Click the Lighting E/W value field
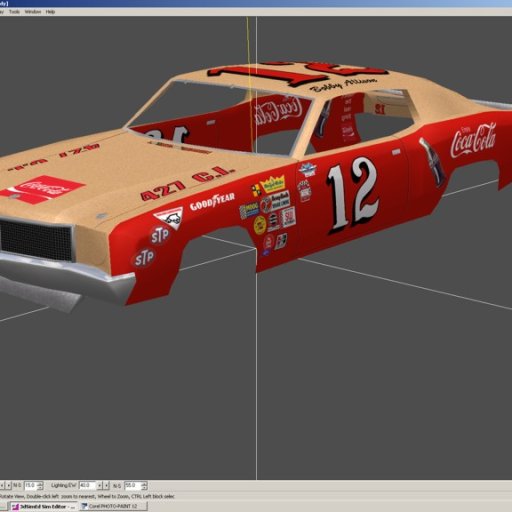 pyautogui.click(x=87, y=485)
